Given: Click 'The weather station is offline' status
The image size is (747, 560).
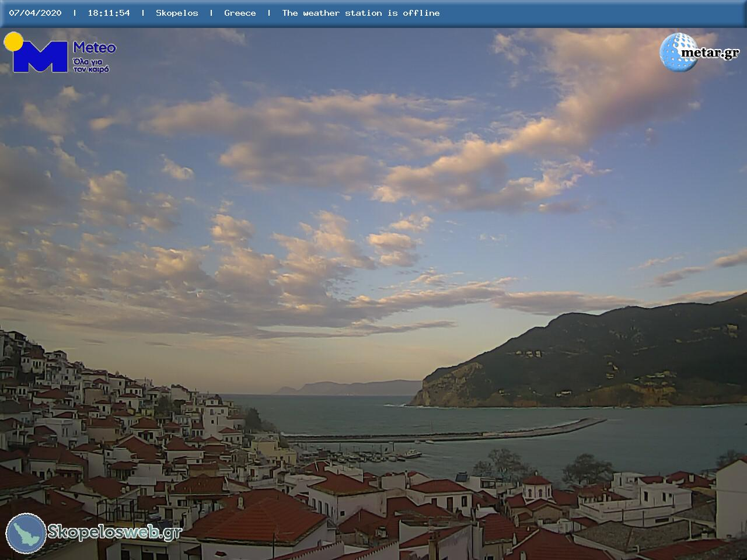Looking at the screenshot, I should [361, 13].
